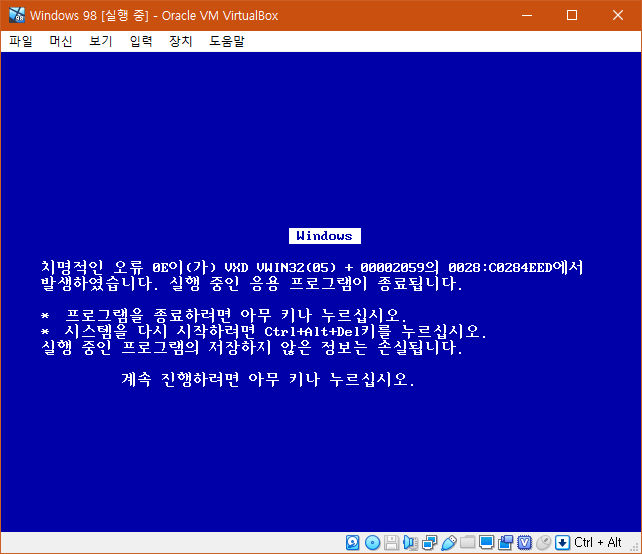The image size is (642, 554).
Task: Click the VXD VWIN32(05) error text
Action: [280, 267]
